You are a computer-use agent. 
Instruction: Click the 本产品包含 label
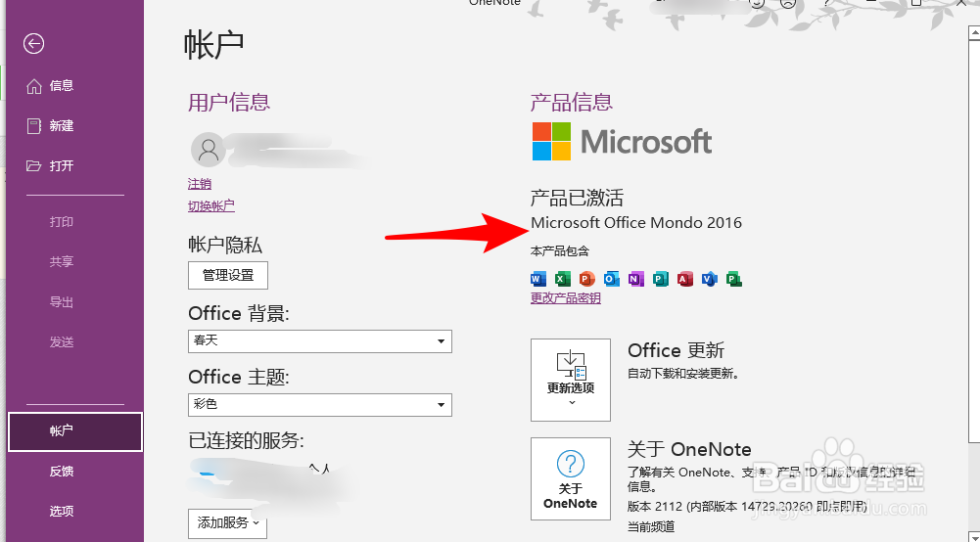click(560, 251)
